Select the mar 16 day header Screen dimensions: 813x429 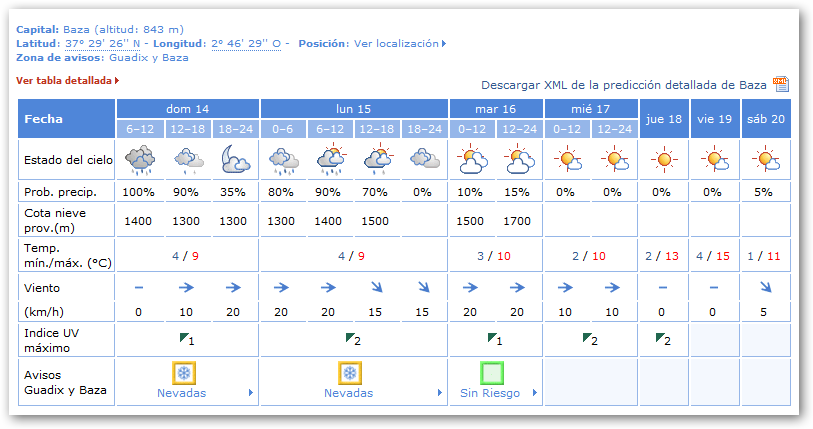pyautogui.click(x=495, y=108)
